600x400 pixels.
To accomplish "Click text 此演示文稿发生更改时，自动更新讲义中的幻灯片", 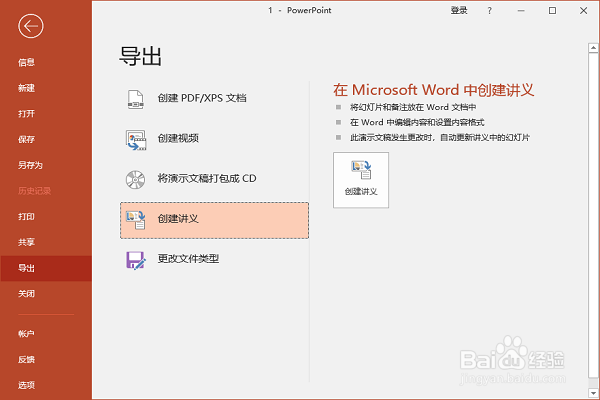I will click(x=440, y=137).
